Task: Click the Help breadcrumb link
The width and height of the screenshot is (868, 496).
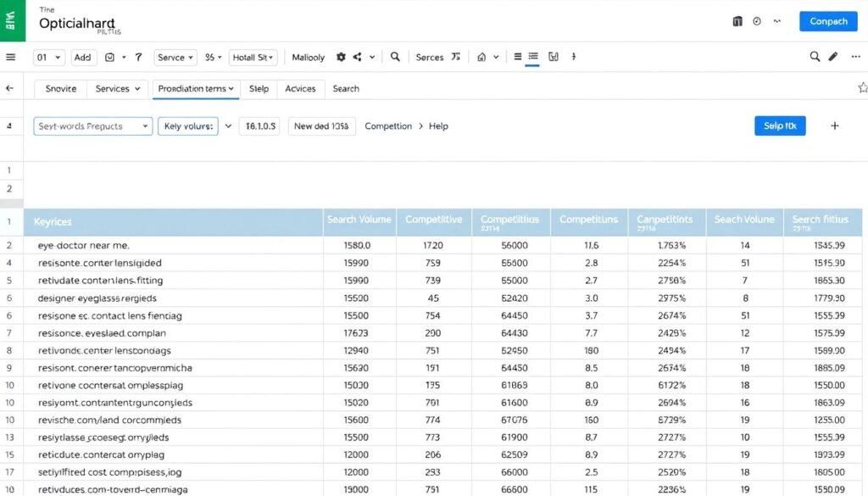Action: click(438, 126)
